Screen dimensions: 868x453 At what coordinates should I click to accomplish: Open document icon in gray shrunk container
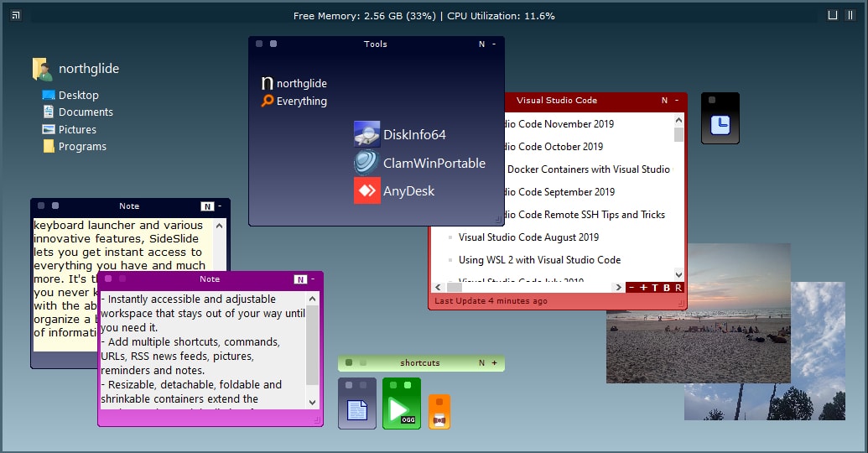coord(357,410)
